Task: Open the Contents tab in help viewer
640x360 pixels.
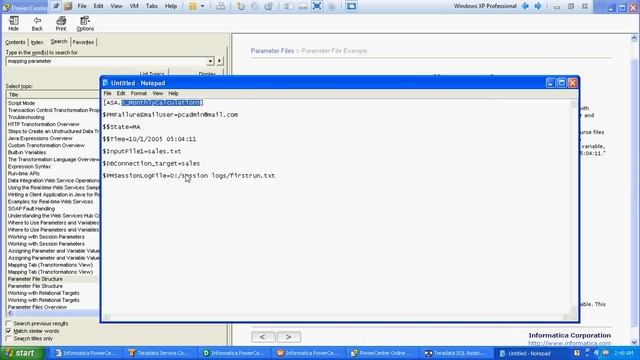Action: pyautogui.click(x=16, y=42)
